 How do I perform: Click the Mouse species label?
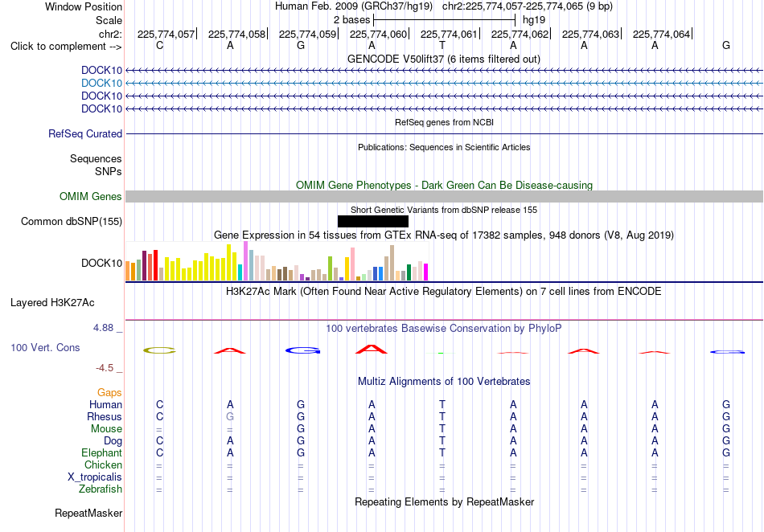click(x=106, y=429)
